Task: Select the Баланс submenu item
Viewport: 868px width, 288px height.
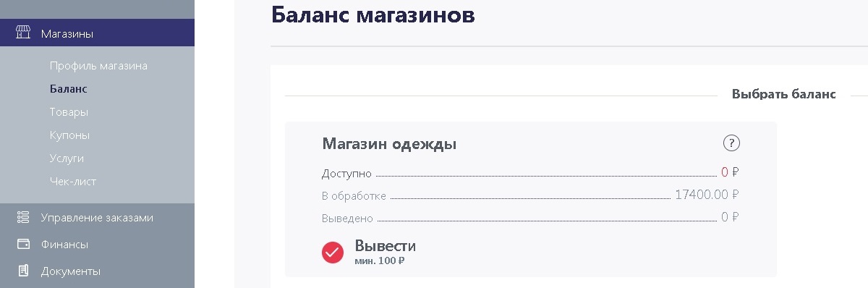Action: [x=68, y=89]
